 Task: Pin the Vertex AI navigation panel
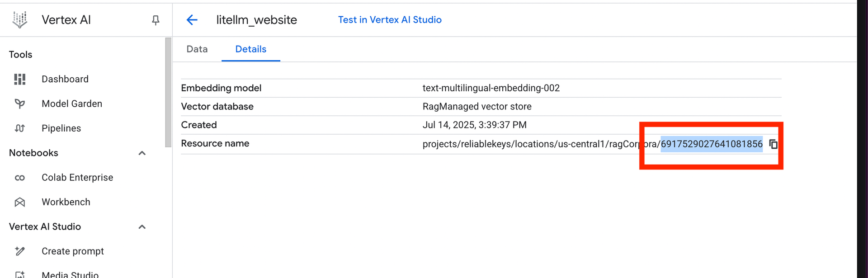point(155,19)
